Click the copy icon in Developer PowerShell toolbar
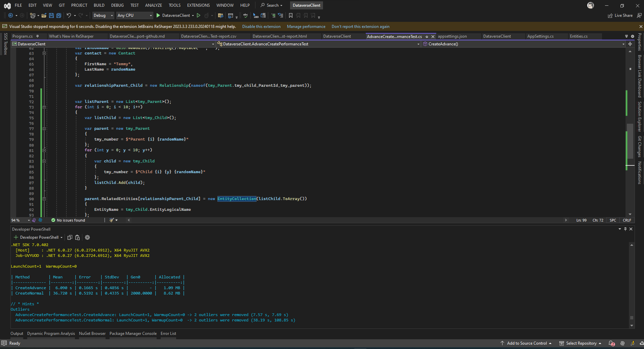The width and height of the screenshot is (644, 349). pyautogui.click(x=70, y=237)
